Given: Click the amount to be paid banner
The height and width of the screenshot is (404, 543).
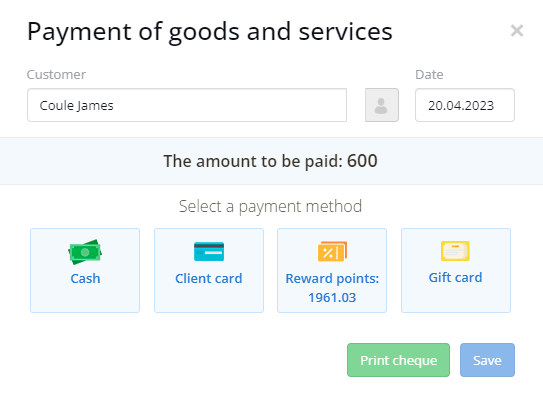Looking at the screenshot, I should 272,161.
